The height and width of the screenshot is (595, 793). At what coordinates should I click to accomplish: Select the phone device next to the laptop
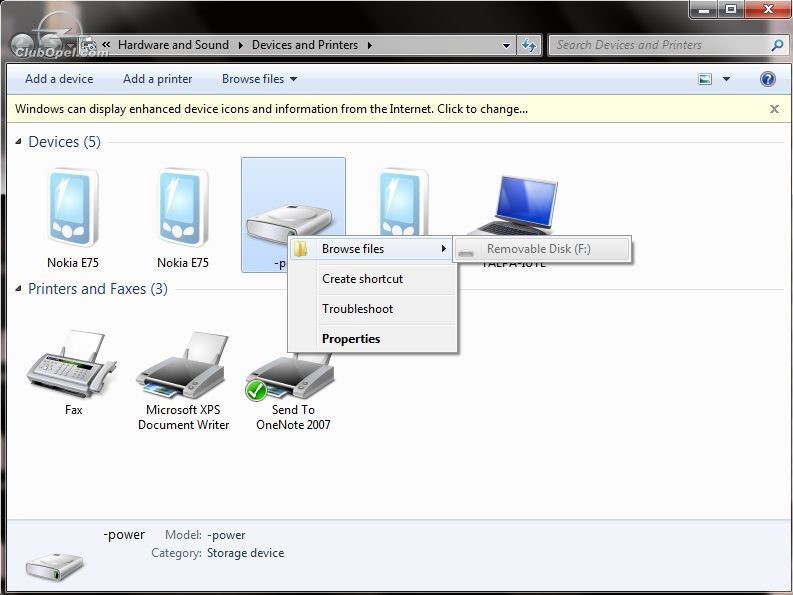[403, 201]
